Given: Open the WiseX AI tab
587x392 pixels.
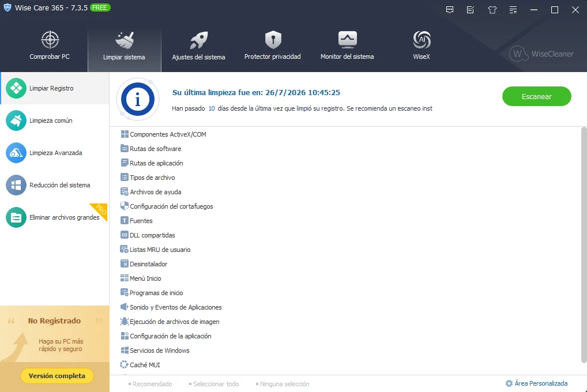Looking at the screenshot, I should tap(422, 46).
